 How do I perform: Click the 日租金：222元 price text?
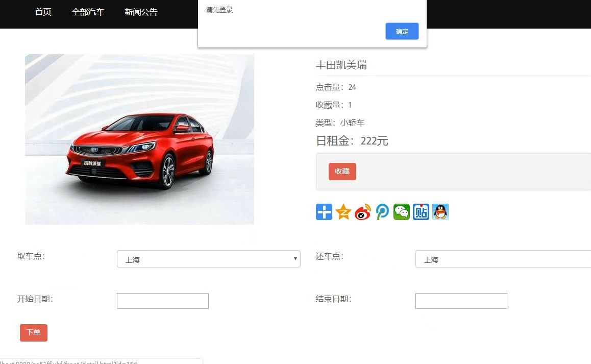pyautogui.click(x=352, y=141)
